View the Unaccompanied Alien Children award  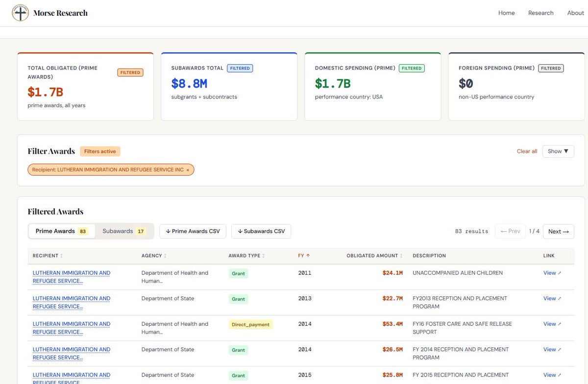(552, 273)
